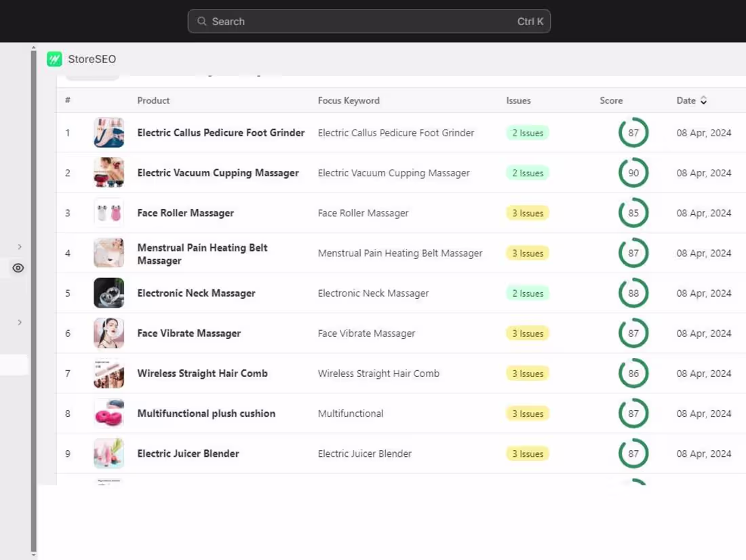This screenshot has width=746, height=560.
Task: Open product Electronic Neck Massager
Action: coord(196,293)
